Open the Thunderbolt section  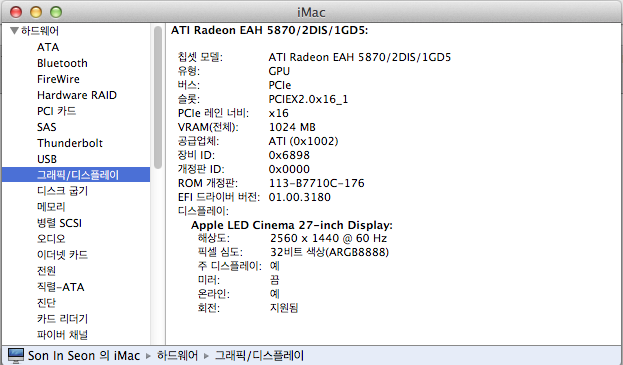(70, 143)
